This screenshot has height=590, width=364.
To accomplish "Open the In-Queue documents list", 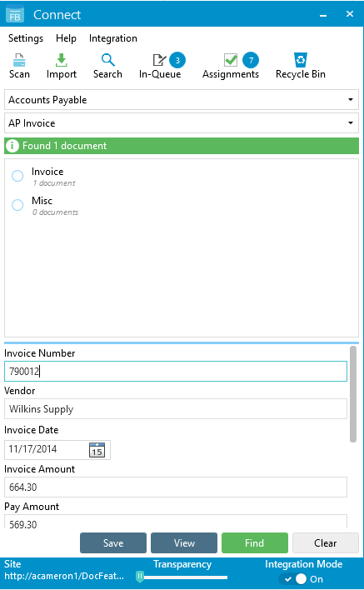I will point(162,66).
